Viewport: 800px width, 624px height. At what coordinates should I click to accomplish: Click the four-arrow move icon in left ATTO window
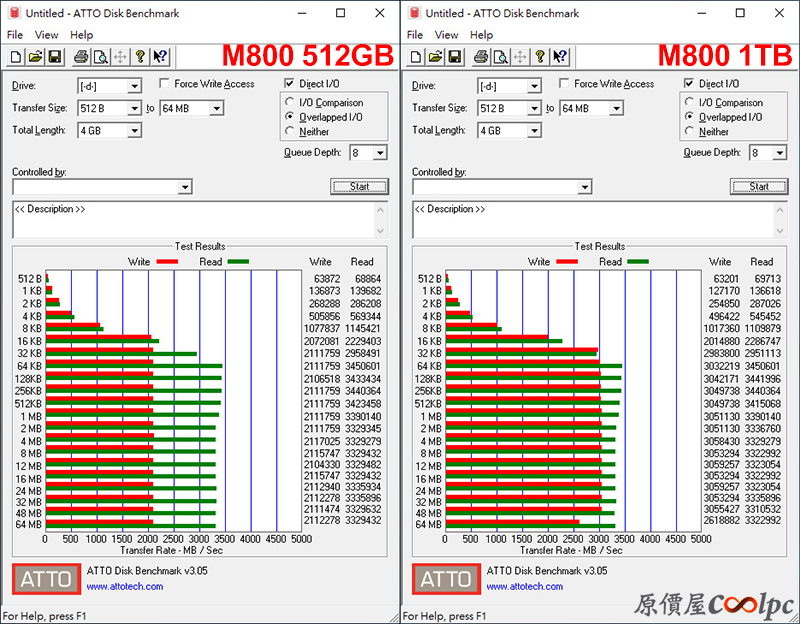pos(120,57)
